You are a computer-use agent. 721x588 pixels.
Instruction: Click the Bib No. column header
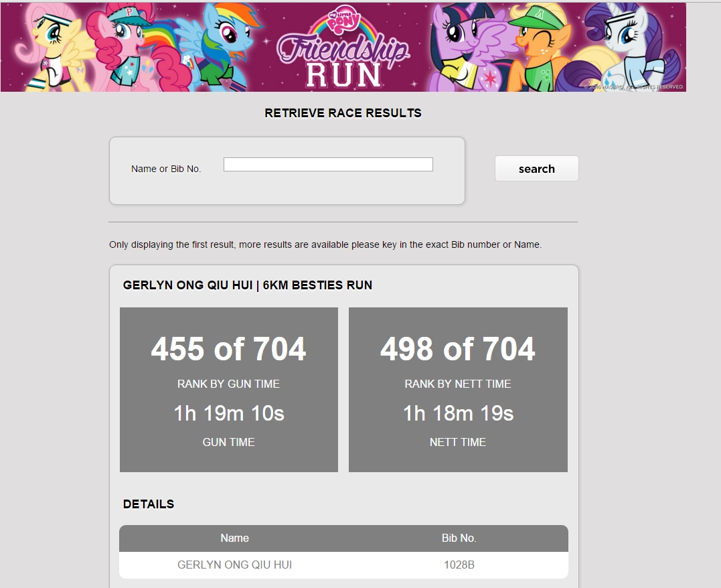[459, 538]
